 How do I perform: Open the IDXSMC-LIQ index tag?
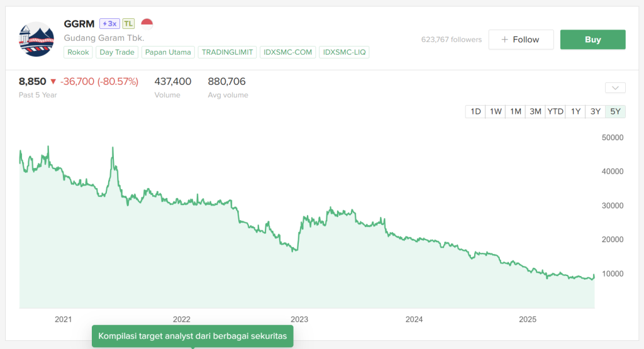point(344,52)
